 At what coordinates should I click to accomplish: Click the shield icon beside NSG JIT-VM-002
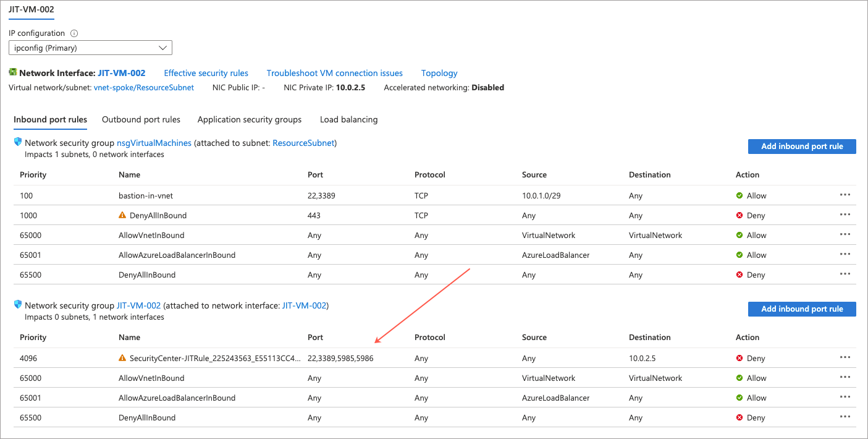coord(18,305)
